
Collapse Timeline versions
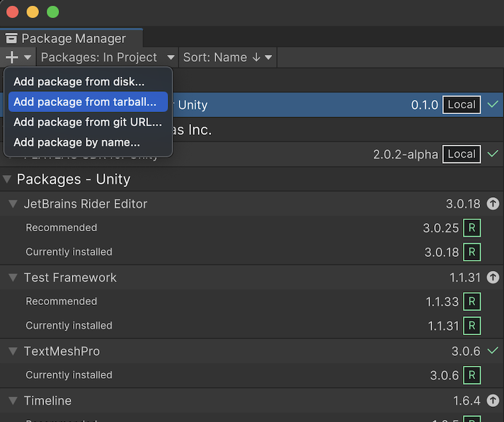pyautogui.click(x=13, y=401)
